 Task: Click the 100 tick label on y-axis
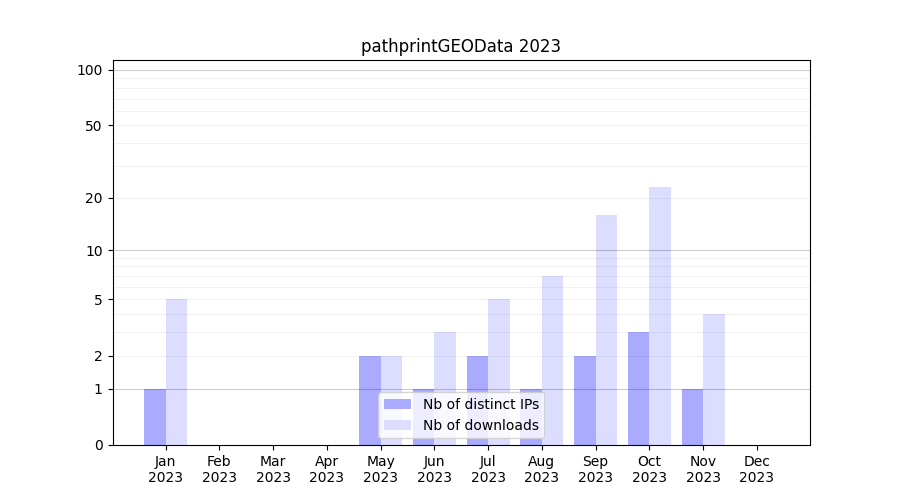point(90,70)
